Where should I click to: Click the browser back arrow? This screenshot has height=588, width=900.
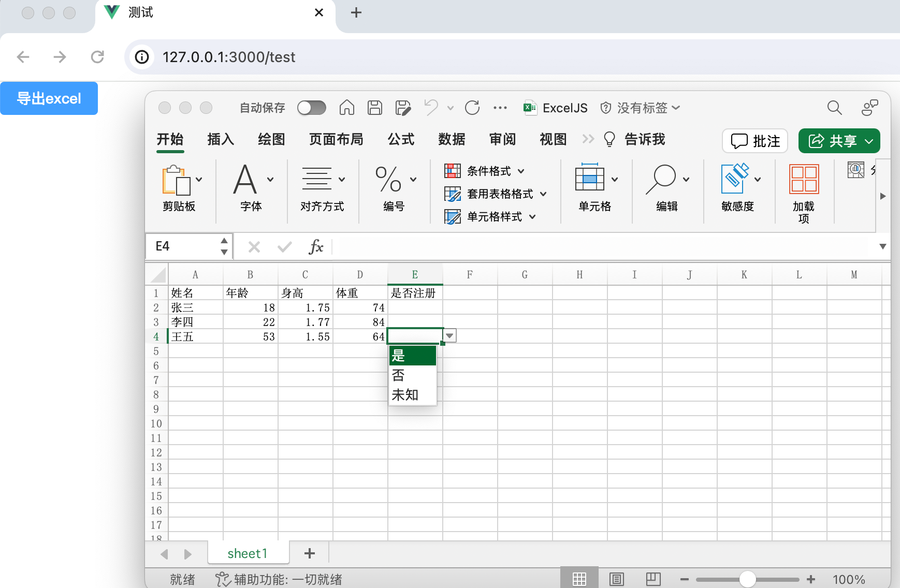(23, 57)
